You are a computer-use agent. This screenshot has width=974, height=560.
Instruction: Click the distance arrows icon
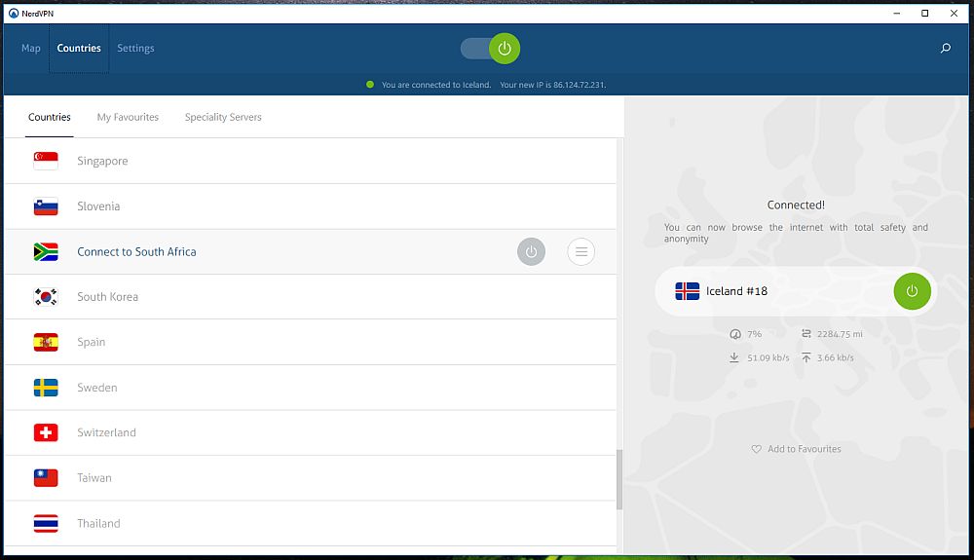coord(806,333)
